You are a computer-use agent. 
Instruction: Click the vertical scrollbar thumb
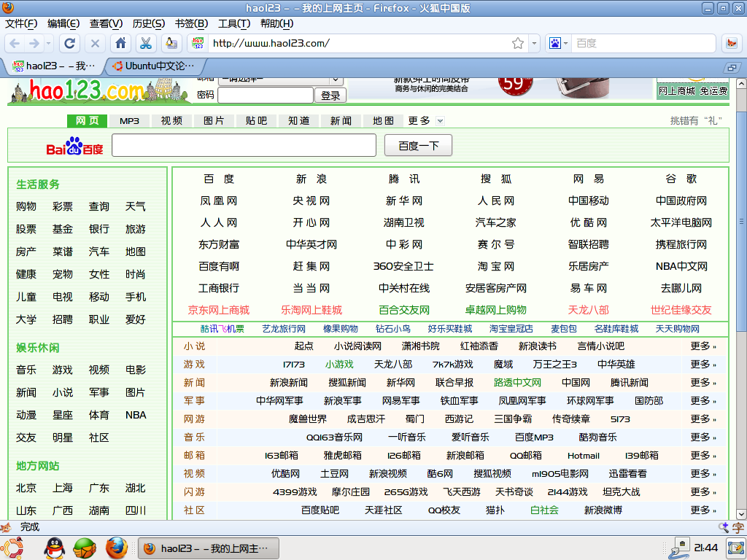pyautogui.click(x=741, y=221)
